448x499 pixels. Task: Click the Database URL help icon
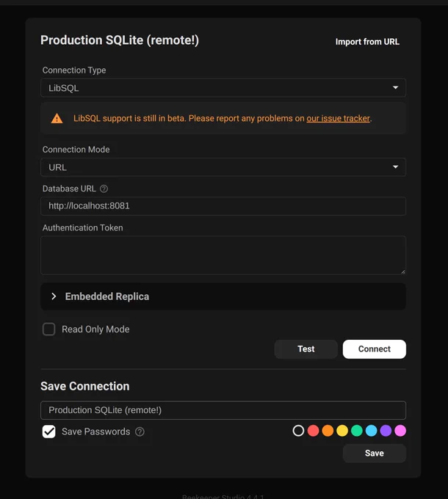(104, 189)
